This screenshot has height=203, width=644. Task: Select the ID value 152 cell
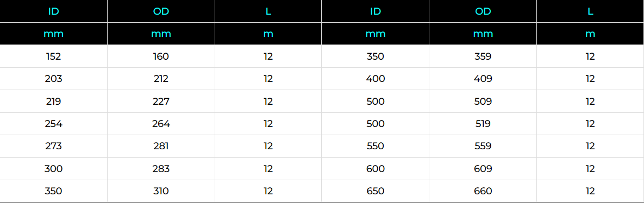tap(53, 56)
